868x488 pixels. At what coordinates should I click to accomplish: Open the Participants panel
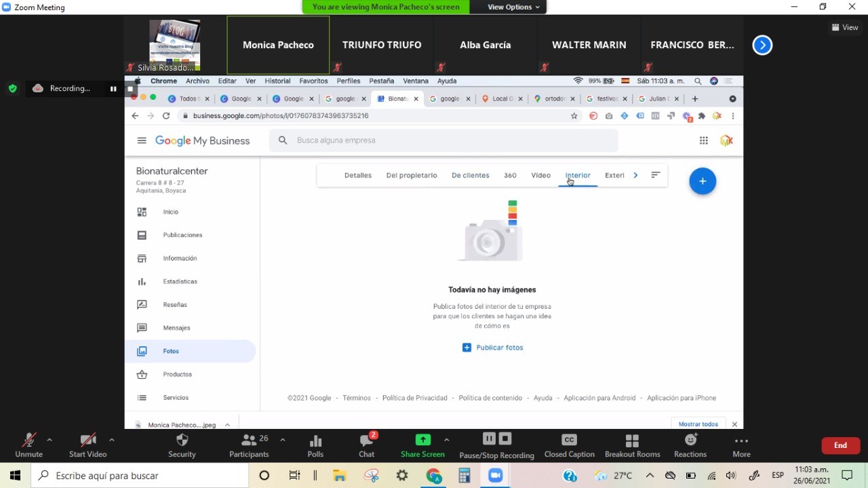tap(249, 441)
